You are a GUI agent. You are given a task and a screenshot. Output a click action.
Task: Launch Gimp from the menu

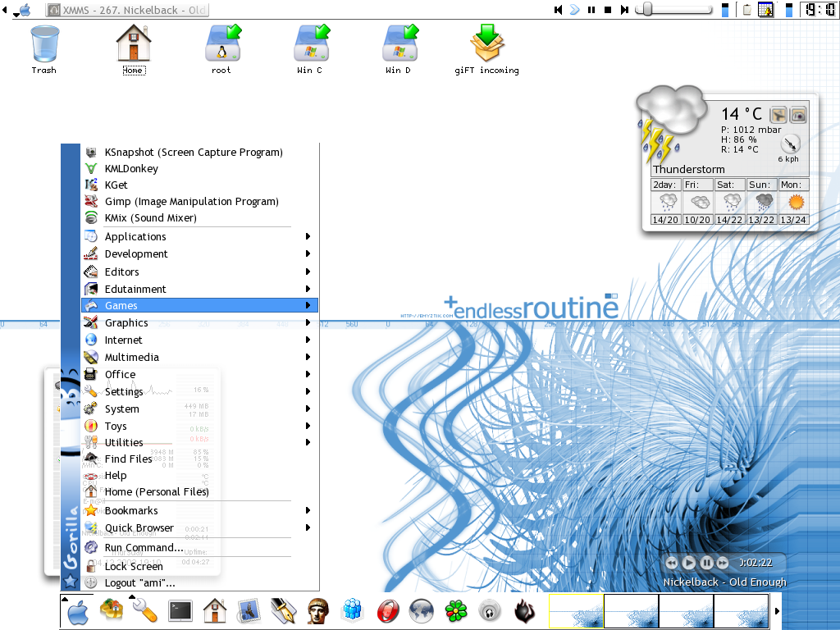[199, 202]
